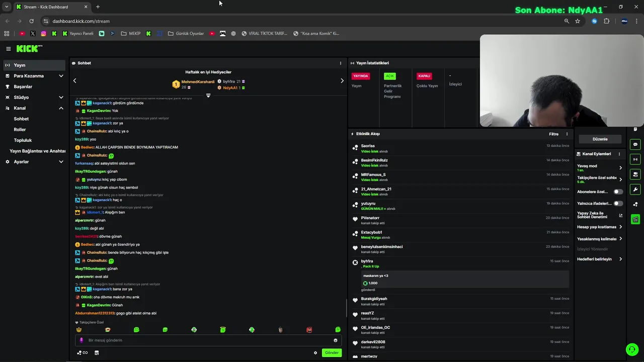
Task: Open the X bookmark in bookmarks bar
Action: pyautogui.click(x=33, y=34)
